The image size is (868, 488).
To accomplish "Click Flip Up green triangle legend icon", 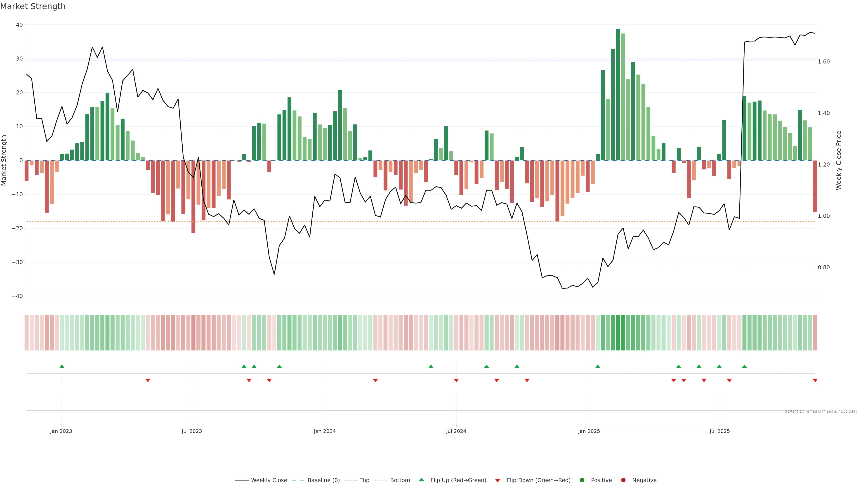I will (421, 480).
